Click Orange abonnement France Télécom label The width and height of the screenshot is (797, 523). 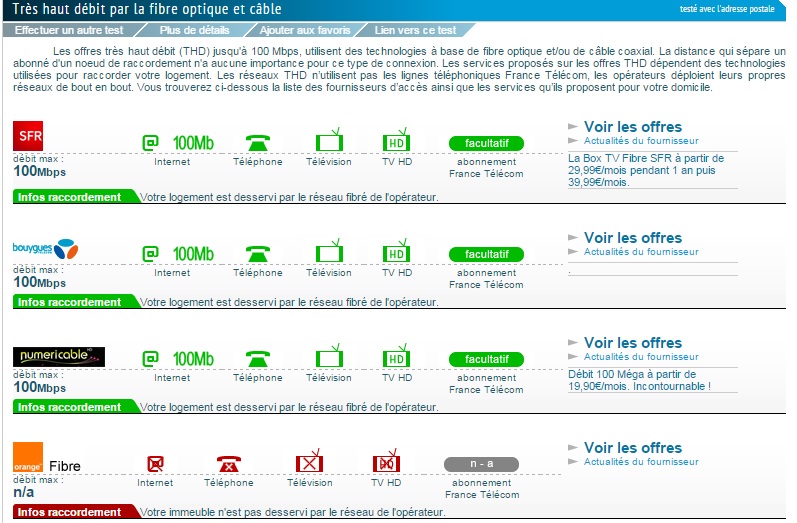[482, 488]
